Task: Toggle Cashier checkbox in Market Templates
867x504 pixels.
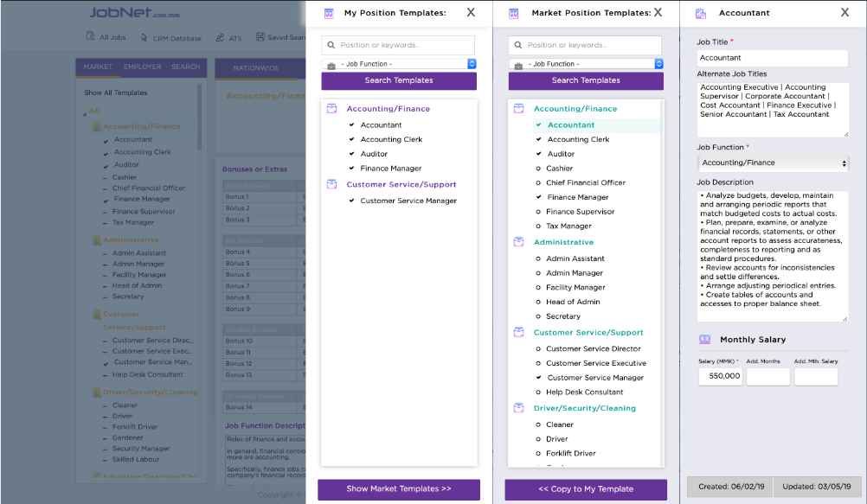Action: (538, 169)
